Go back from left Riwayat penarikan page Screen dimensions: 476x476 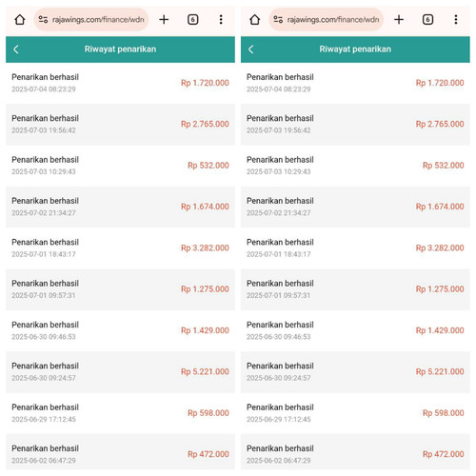point(16,50)
